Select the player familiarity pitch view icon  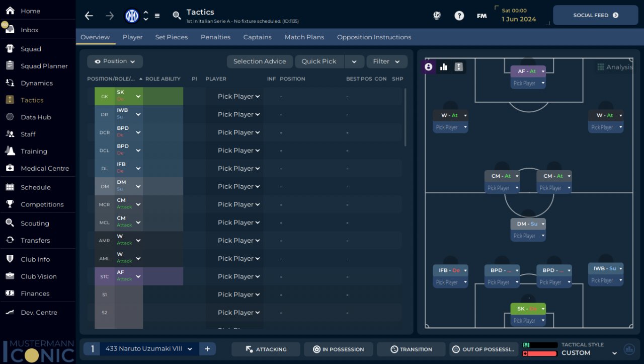pyautogui.click(x=458, y=67)
